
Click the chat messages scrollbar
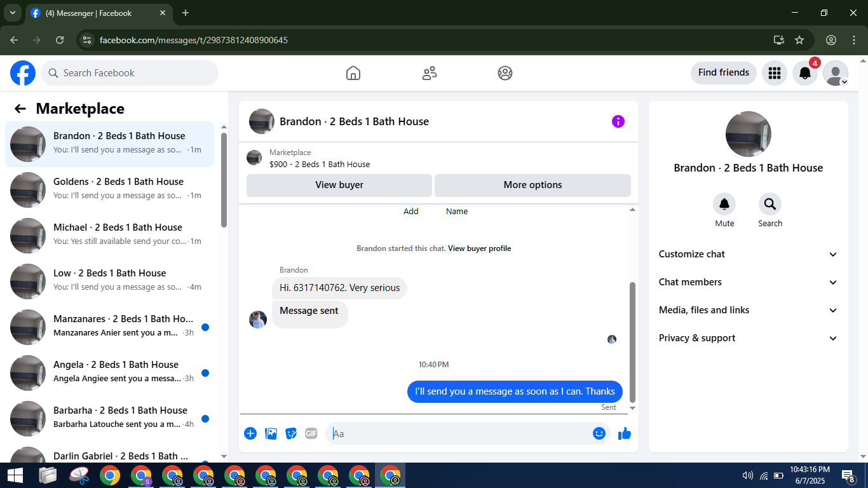coord(632,342)
